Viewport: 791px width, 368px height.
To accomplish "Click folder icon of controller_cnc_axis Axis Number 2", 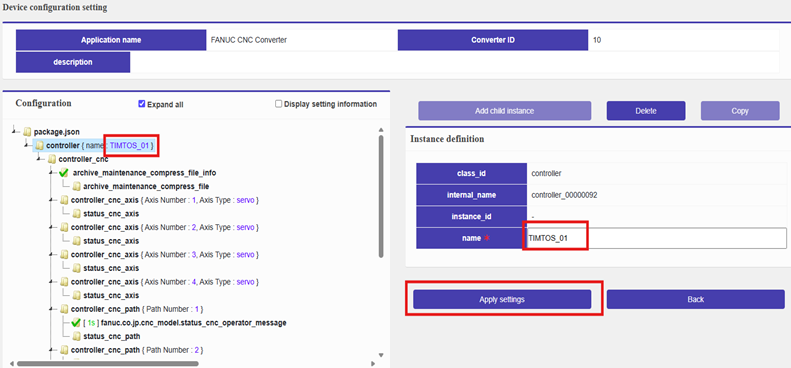I will 64,228.
